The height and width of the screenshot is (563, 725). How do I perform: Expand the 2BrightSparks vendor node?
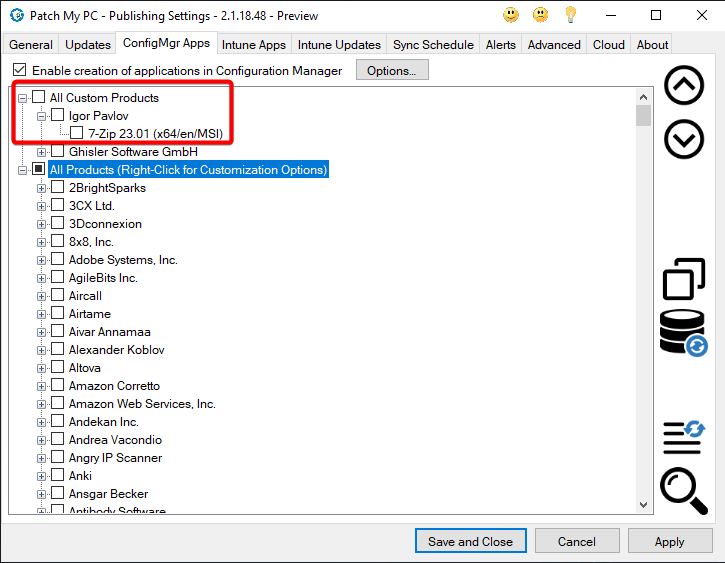click(x=42, y=188)
